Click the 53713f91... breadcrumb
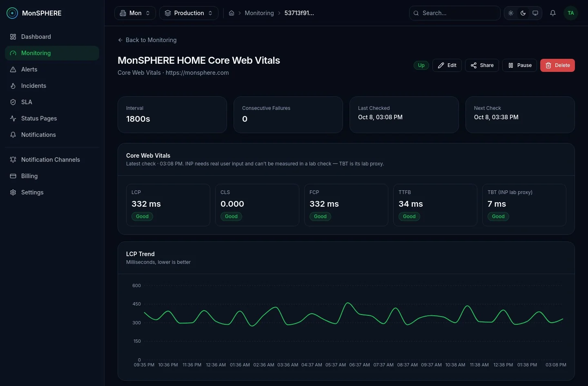 [x=299, y=13]
